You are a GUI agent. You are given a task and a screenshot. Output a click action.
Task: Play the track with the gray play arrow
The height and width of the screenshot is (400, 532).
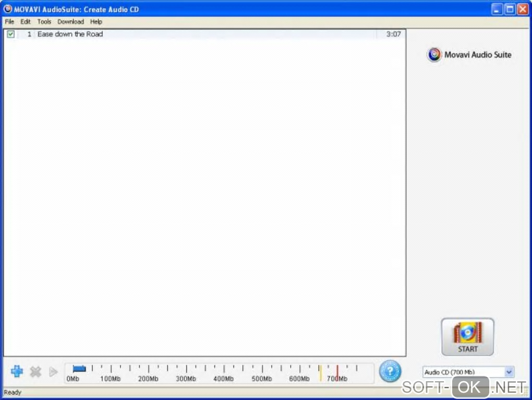(53, 372)
